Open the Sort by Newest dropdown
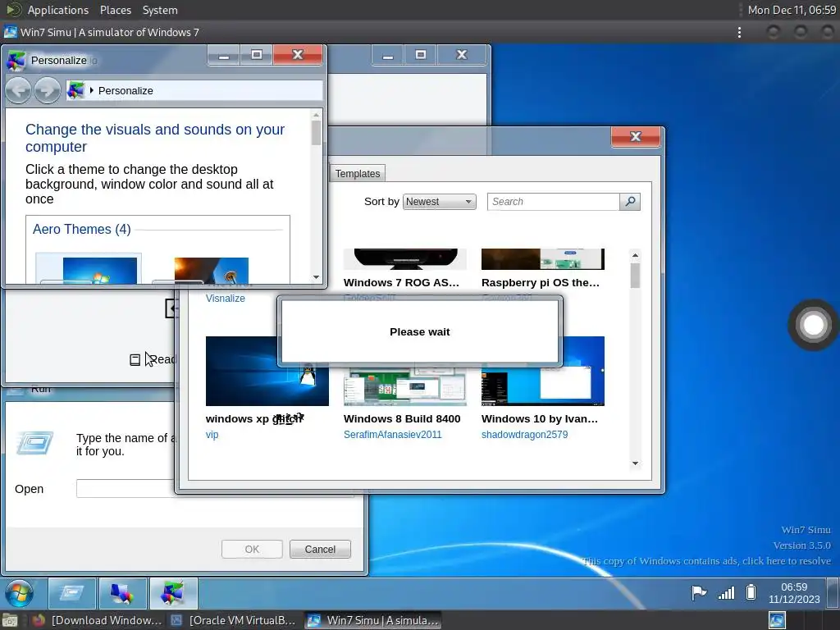The height and width of the screenshot is (630, 840). 439,202
